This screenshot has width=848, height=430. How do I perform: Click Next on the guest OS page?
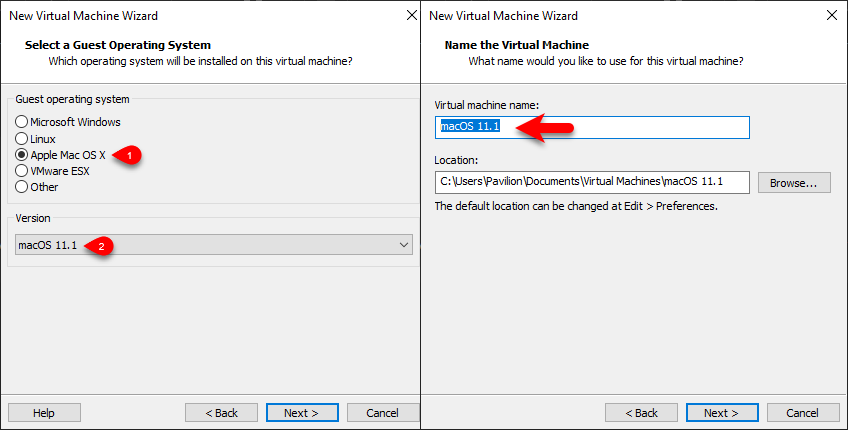[302, 413]
